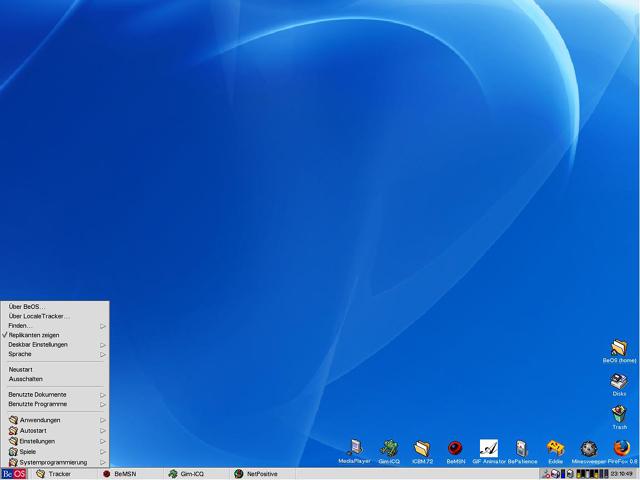This screenshot has width=640, height=480.
Task: Expand arrow next to Sprache
Action: [x=103, y=354]
